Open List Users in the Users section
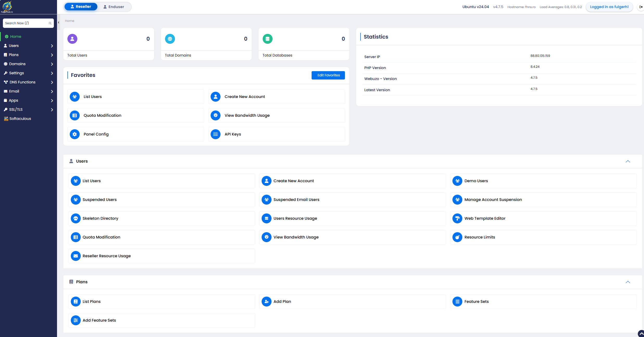The width and height of the screenshot is (644, 337). [x=162, y=181]
